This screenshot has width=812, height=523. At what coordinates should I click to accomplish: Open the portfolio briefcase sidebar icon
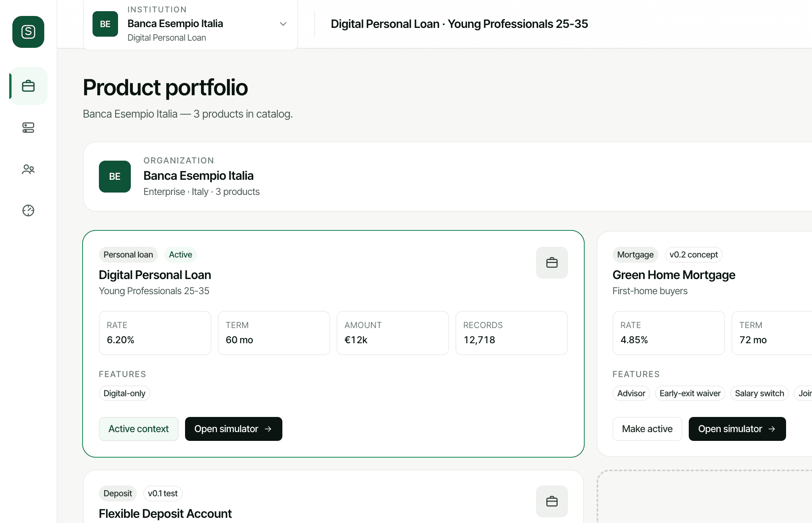click(x=28, y=86)
